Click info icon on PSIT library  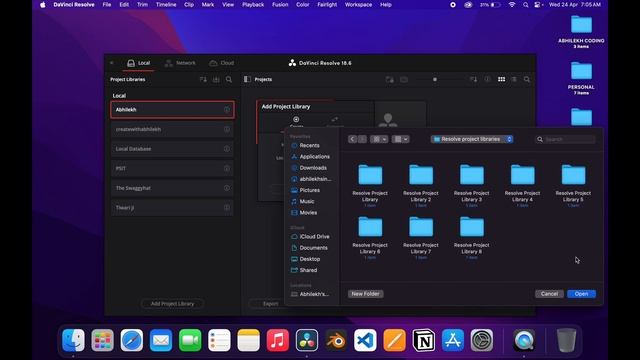click(227, 168)
